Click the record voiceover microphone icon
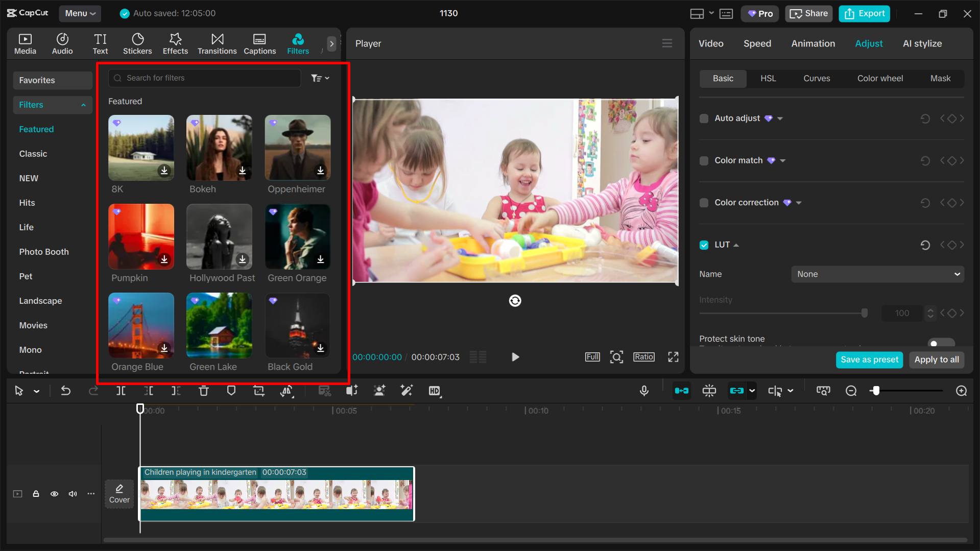This screenshot has height=551, width=980. [644, 391]
